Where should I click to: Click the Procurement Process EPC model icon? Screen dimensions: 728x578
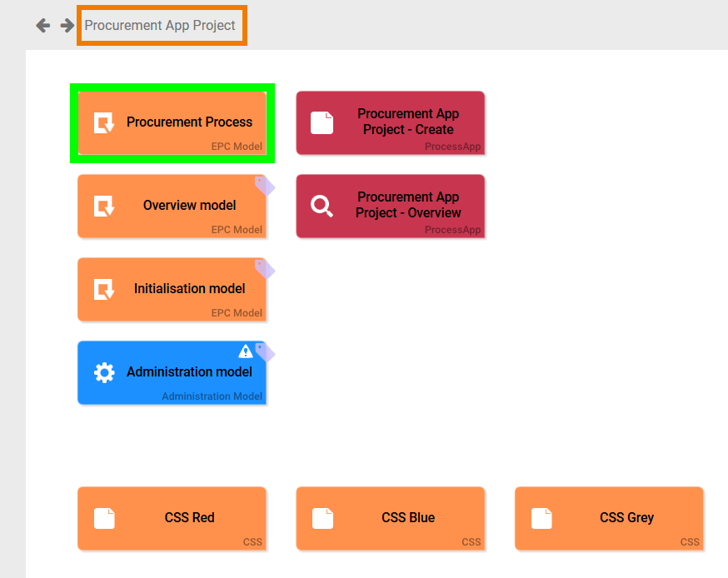coord(104,122)
